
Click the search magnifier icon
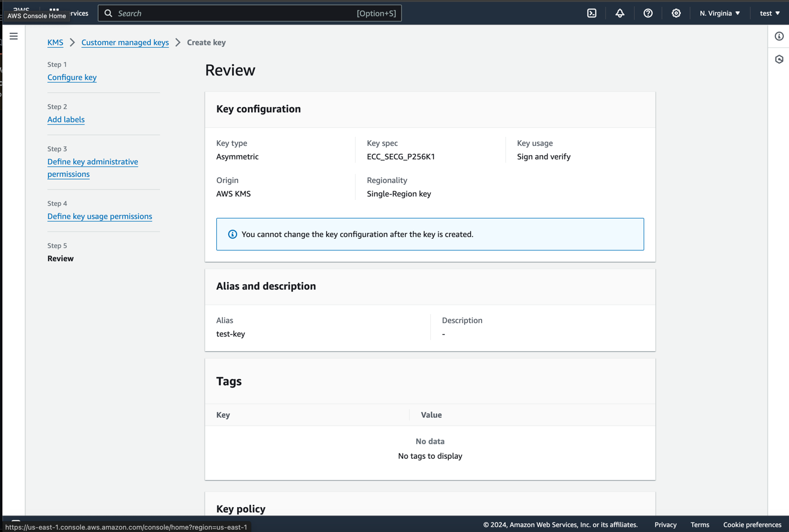tap(109, 13)
